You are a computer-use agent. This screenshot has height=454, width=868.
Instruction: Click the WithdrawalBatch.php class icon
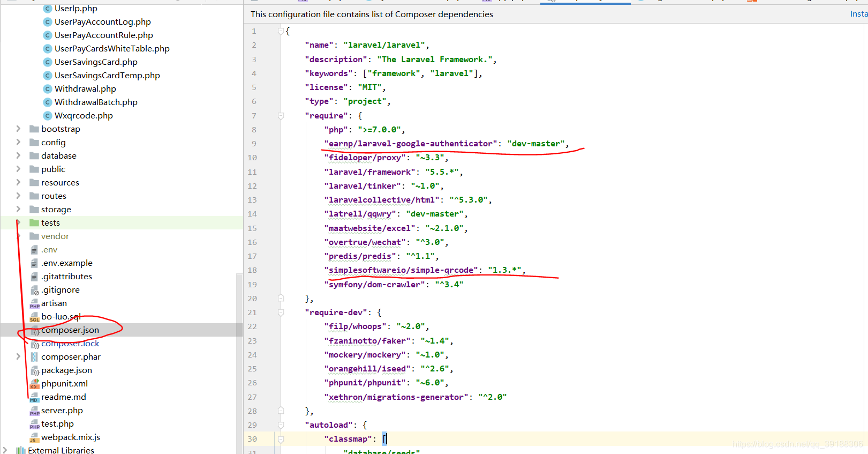(x=48, y=102)
